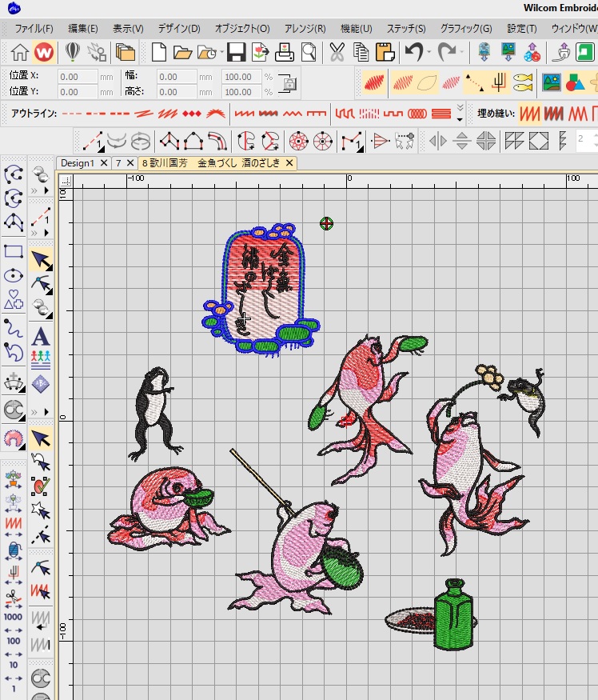Toggle proportional scaling lock icon
Viewport: 598px width, 700px height.
(288, 83)
